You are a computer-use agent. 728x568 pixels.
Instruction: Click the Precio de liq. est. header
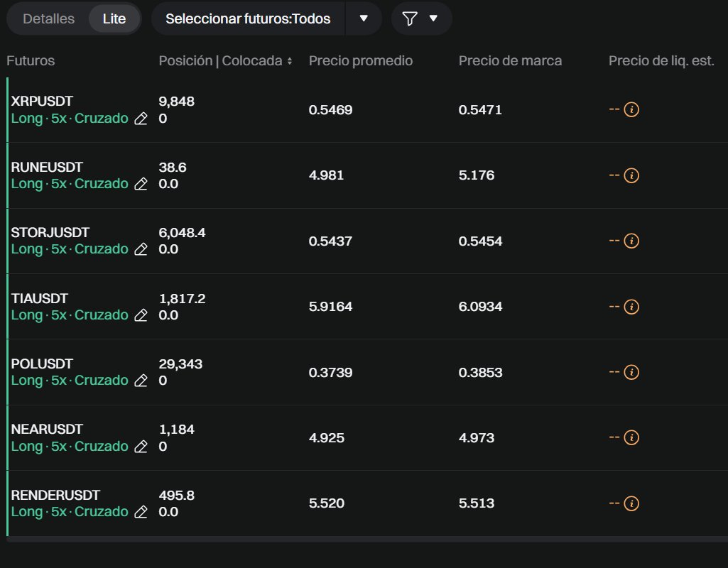click(661, 61)
